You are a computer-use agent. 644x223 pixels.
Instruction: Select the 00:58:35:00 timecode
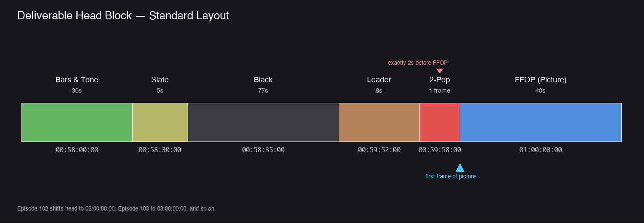(263, 150)
